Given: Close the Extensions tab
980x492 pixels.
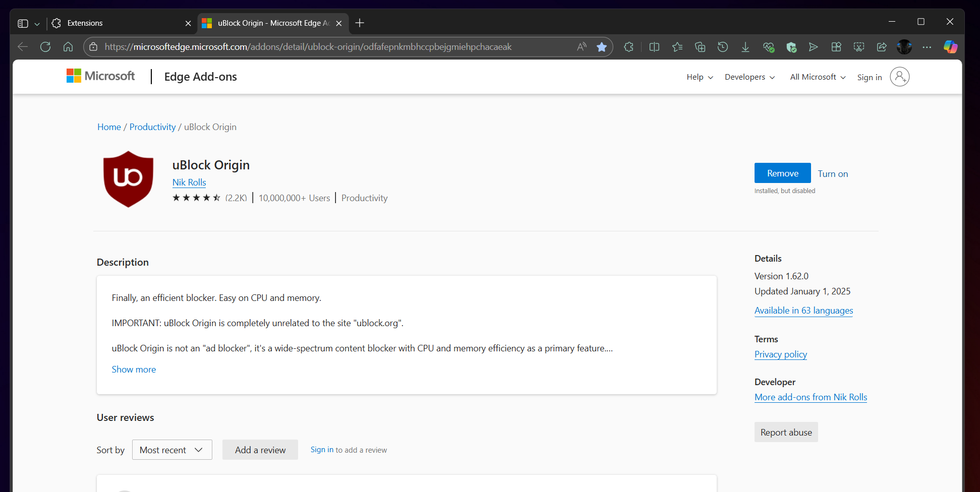Looking at the screenshot, I should pos(188,23).
